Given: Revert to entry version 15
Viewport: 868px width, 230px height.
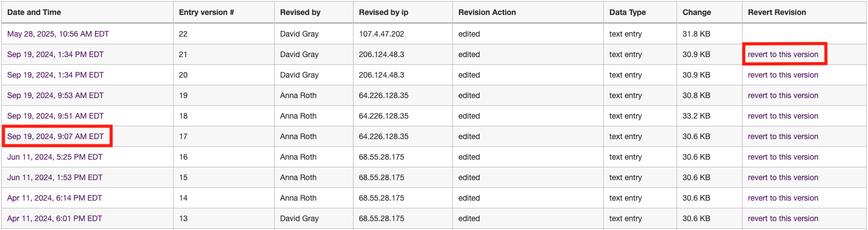Looking at the screenshot, I should [783, 177].
